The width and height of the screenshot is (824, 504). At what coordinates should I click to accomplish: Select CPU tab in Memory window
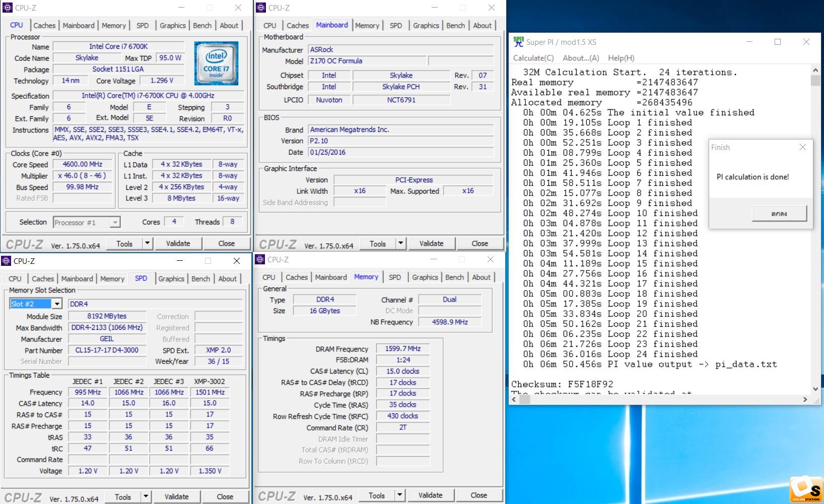pyautogui.click(x=269, y=277)
